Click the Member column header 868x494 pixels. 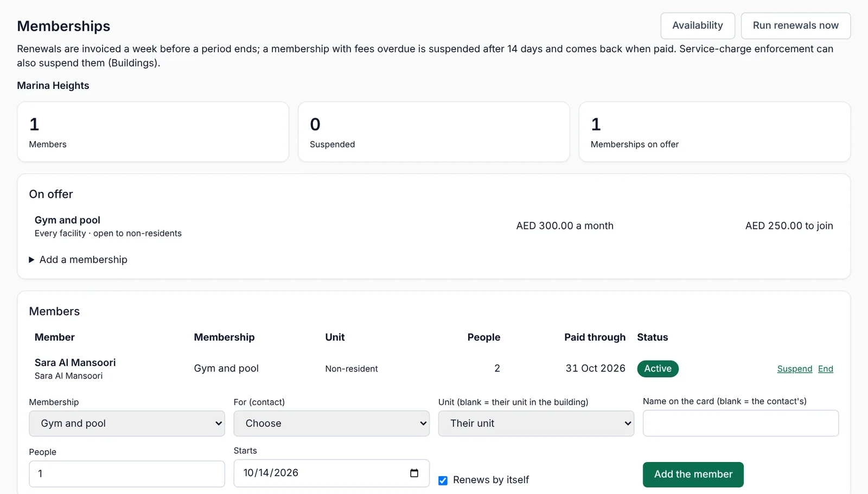pos(55,337)
